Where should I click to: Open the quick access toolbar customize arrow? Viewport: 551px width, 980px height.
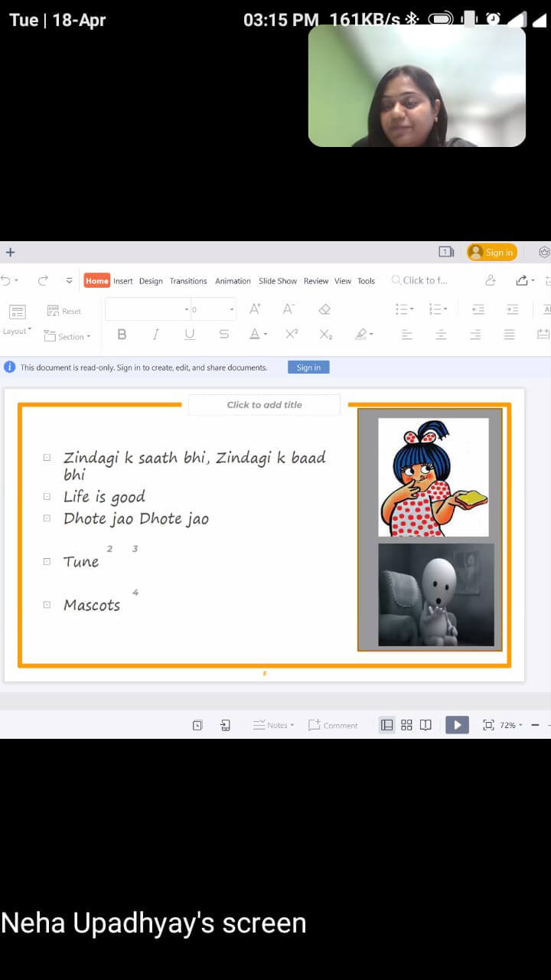69,281
